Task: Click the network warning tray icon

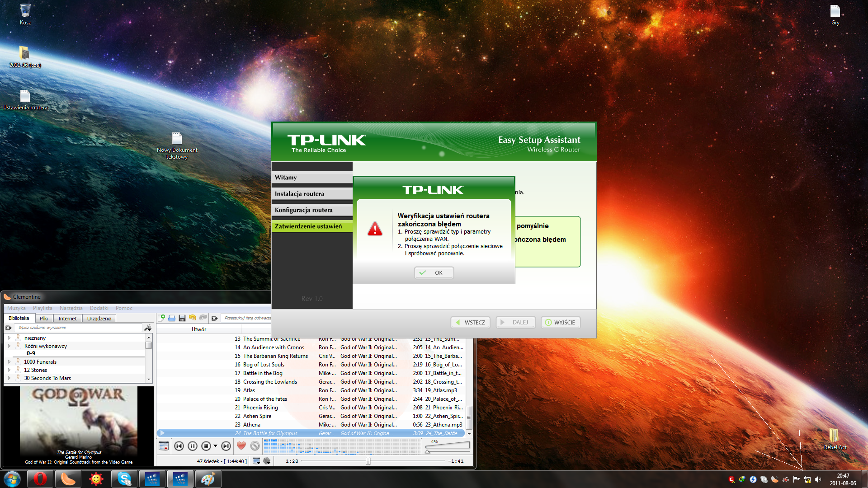Action: coord(807,479)
